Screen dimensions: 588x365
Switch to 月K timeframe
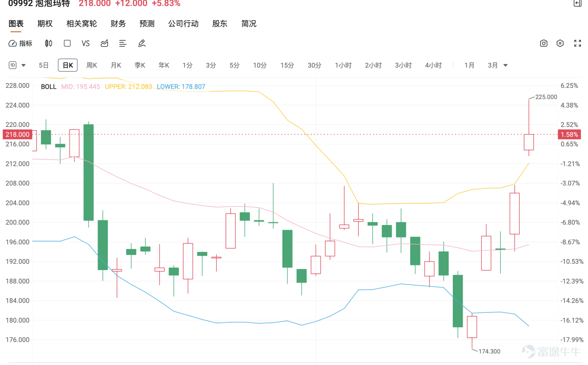click(116, 65)
